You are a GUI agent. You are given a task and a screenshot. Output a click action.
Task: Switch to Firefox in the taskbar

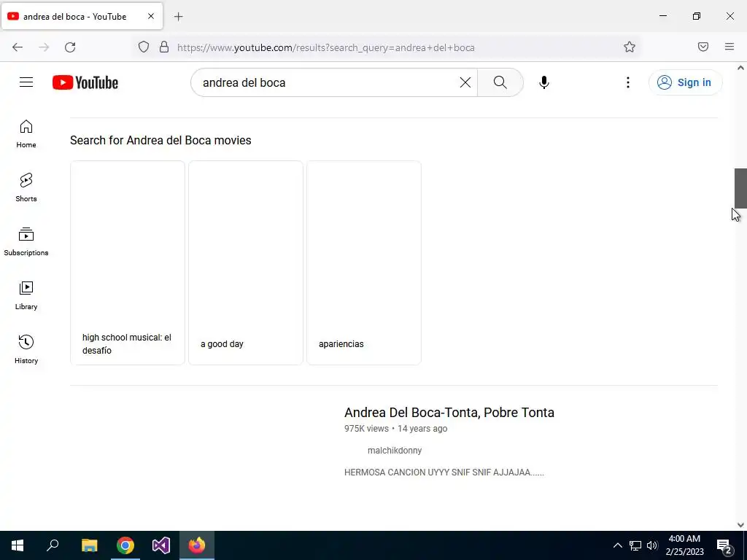(x=197, y=545)
